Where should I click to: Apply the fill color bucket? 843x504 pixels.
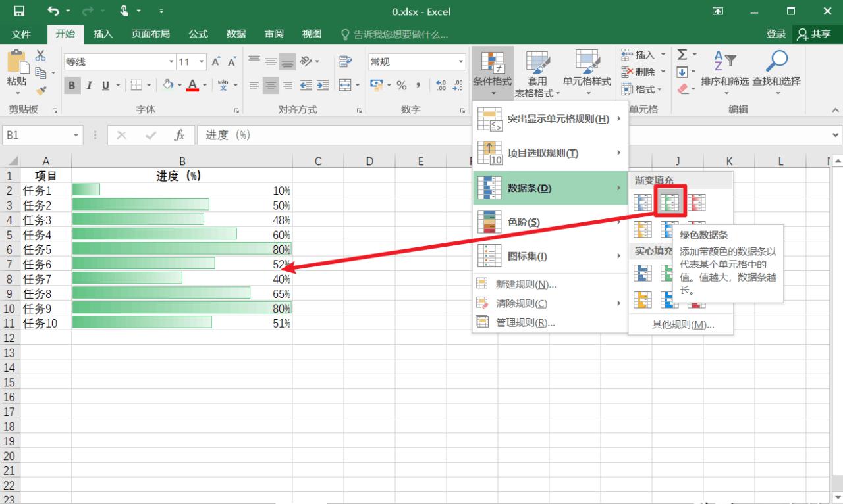click(168, 85)
